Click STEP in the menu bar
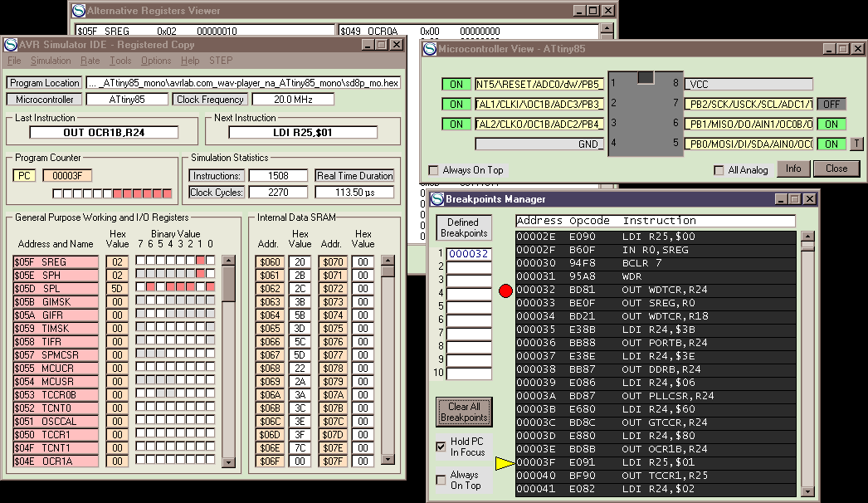 [x=221, y=61]
